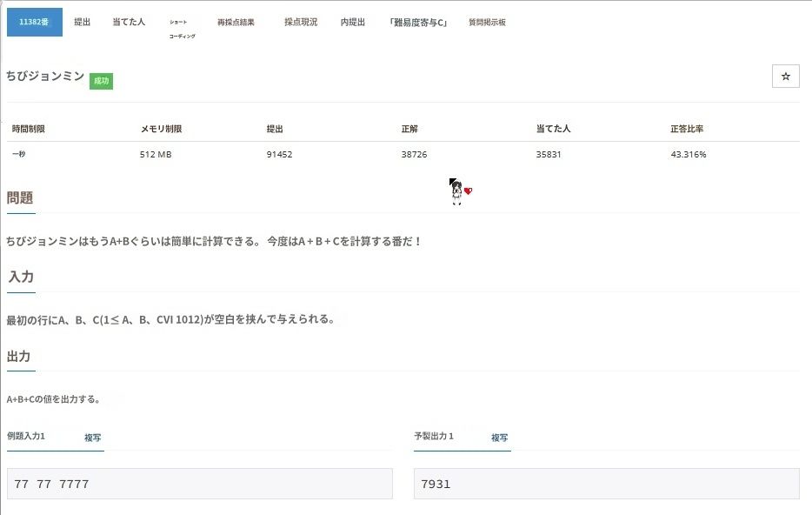Open the 当てた人 tab

click(x=129, y=23)
